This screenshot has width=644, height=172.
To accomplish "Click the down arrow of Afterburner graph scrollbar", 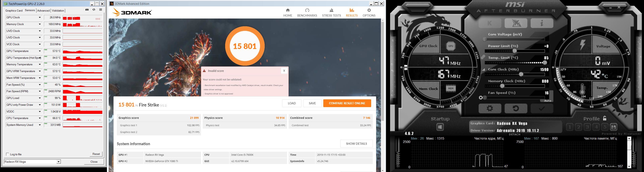I will tap(629, 166).
